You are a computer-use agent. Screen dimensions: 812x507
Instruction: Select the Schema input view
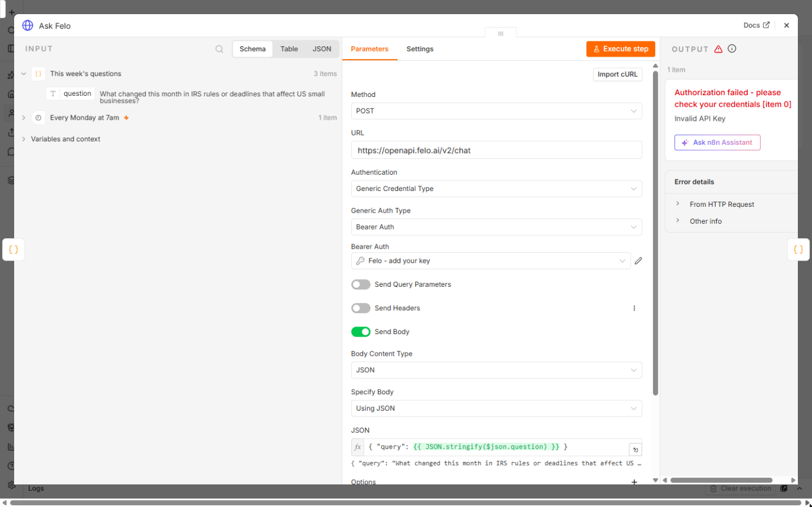(253, 49)
